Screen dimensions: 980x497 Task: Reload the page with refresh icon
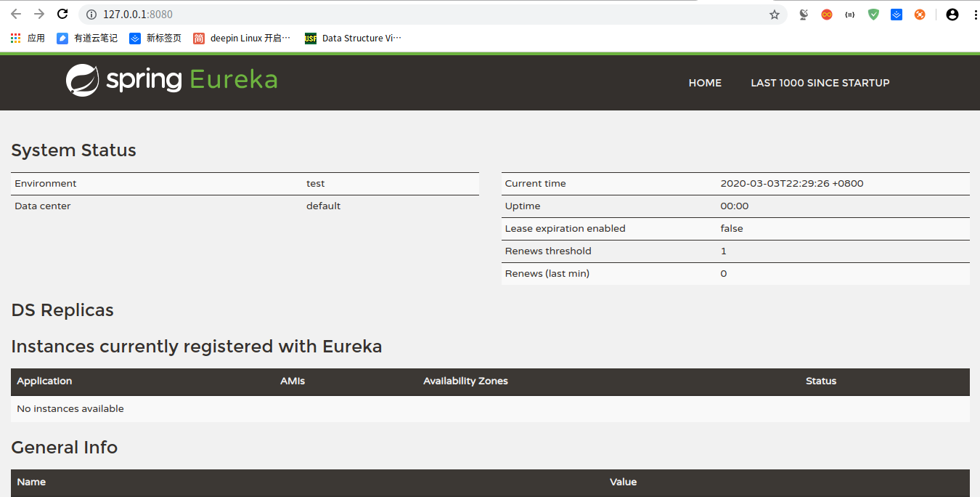click(62, 15)
